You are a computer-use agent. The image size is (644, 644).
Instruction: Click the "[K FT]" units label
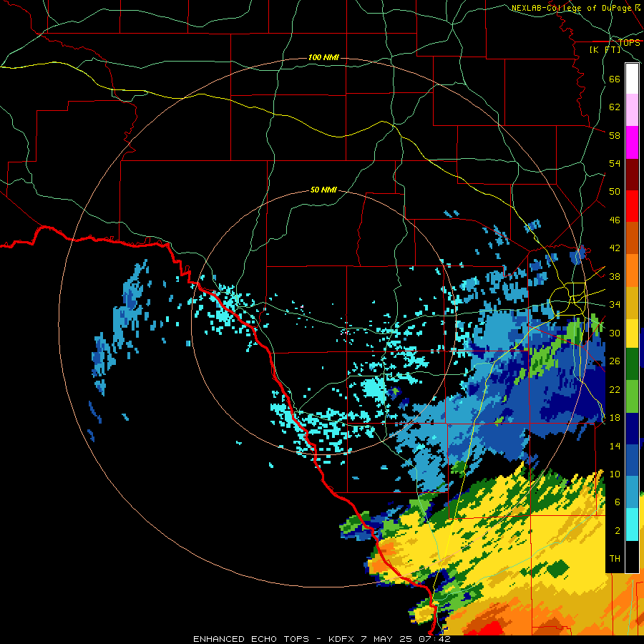pos(605,49)
